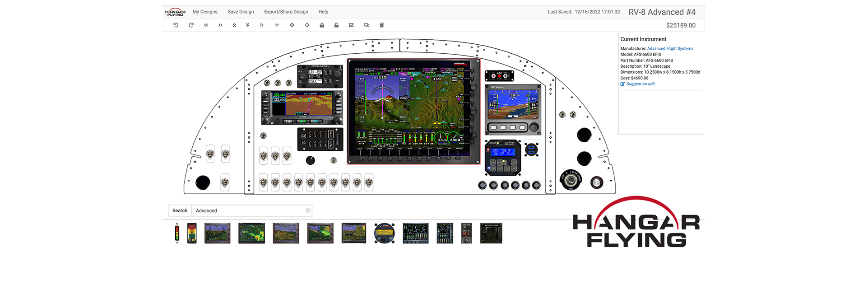Redo the last undone change
The height and width of the screenshot is (289, 868).
click(191, 25)
